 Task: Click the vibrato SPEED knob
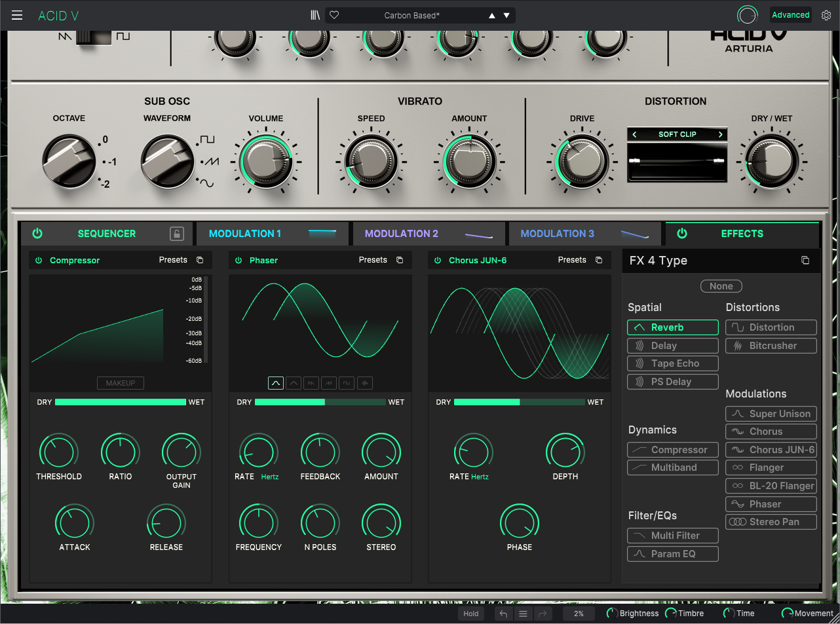(x=371, y=161)
